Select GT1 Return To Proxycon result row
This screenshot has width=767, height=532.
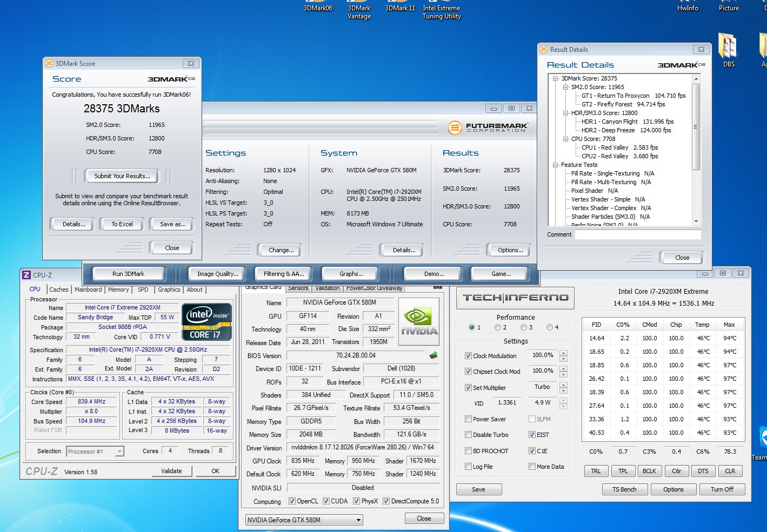coord(633,96)
